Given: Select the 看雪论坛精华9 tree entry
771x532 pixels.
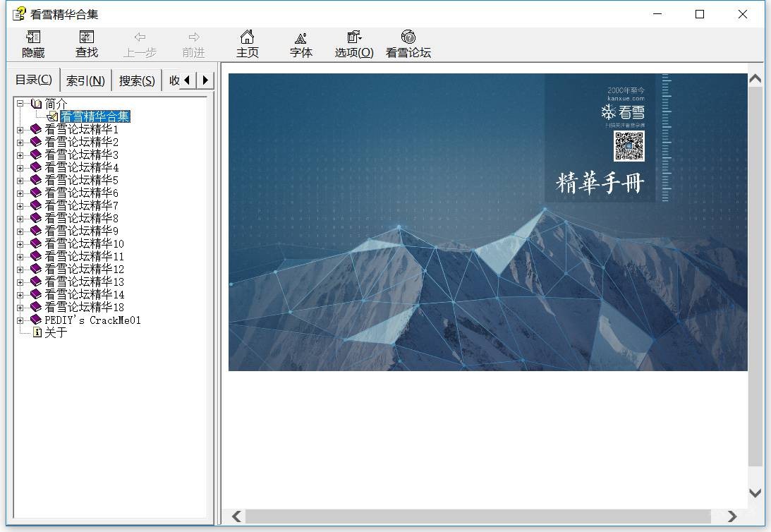Looking at the screenshot, I should click(x=82, y=231).
